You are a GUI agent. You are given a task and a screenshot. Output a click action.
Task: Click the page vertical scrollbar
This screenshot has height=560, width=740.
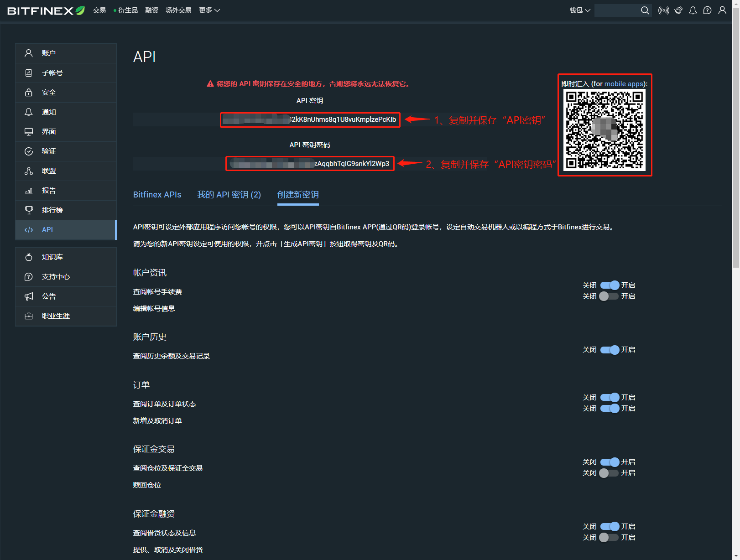coord(736,137)
